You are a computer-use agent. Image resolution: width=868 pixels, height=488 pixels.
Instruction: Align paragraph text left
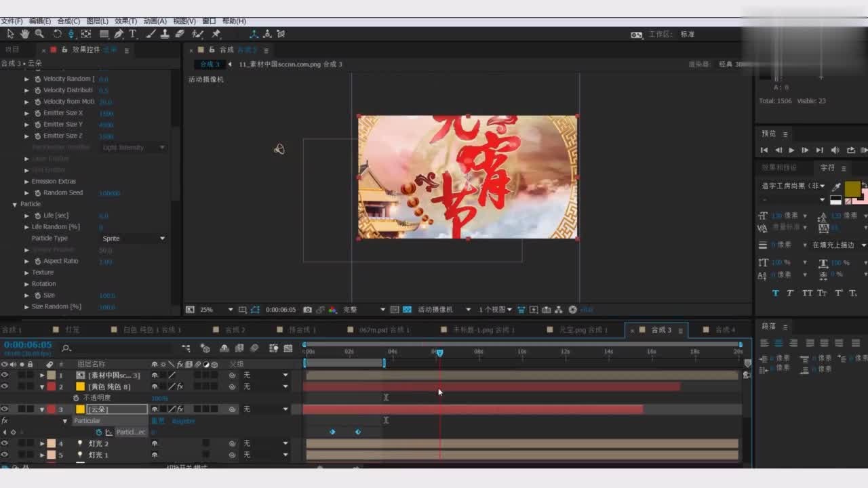tap(764, 343)
